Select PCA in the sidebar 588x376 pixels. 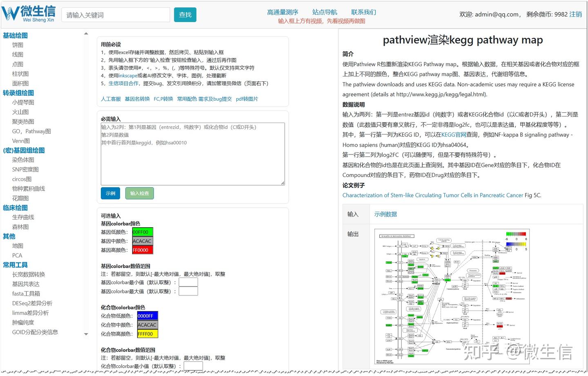click(17, 255)
